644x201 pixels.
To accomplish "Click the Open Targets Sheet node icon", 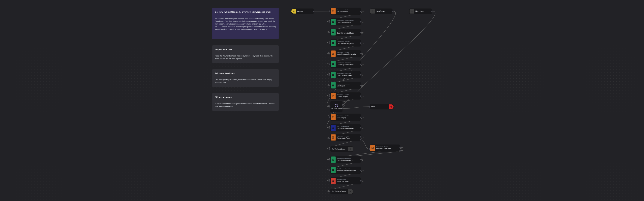I will click(333, 75).
